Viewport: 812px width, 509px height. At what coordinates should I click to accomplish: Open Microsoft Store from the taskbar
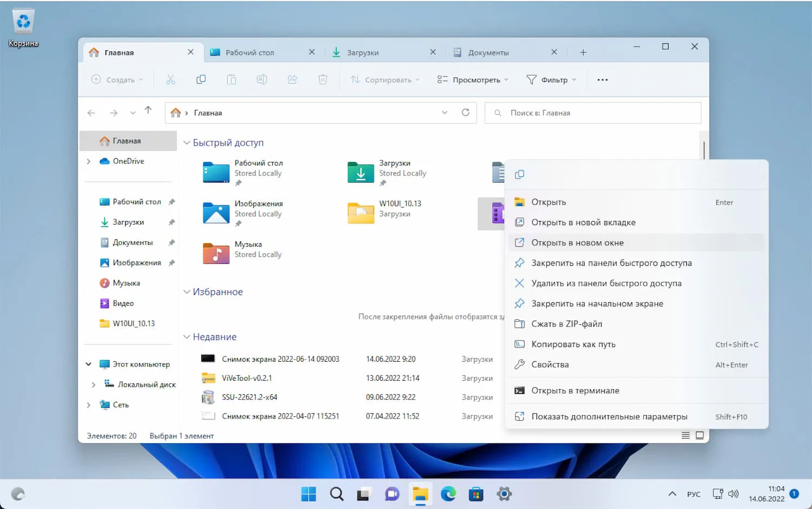476,494
